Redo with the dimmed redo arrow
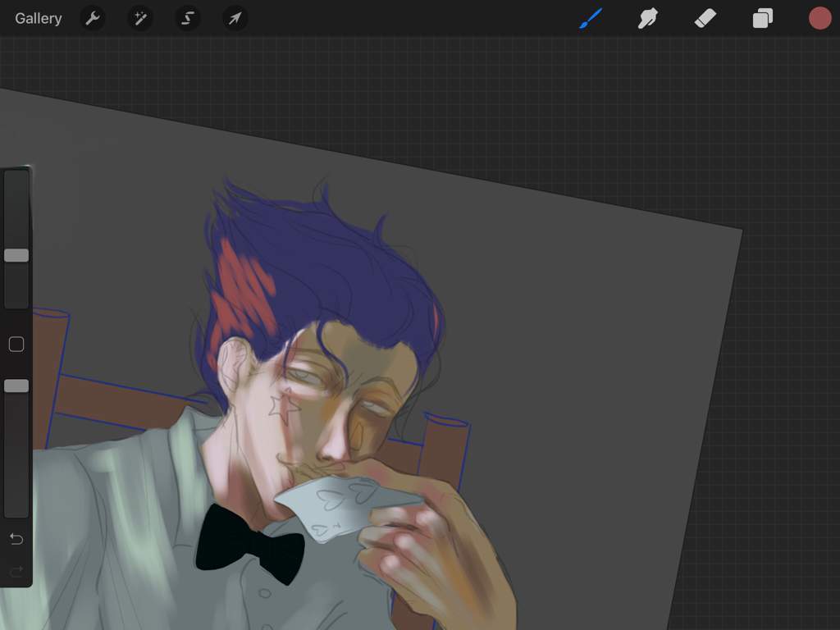The height and width of the screenshot is (630, 840). click(x=16, y=571)
